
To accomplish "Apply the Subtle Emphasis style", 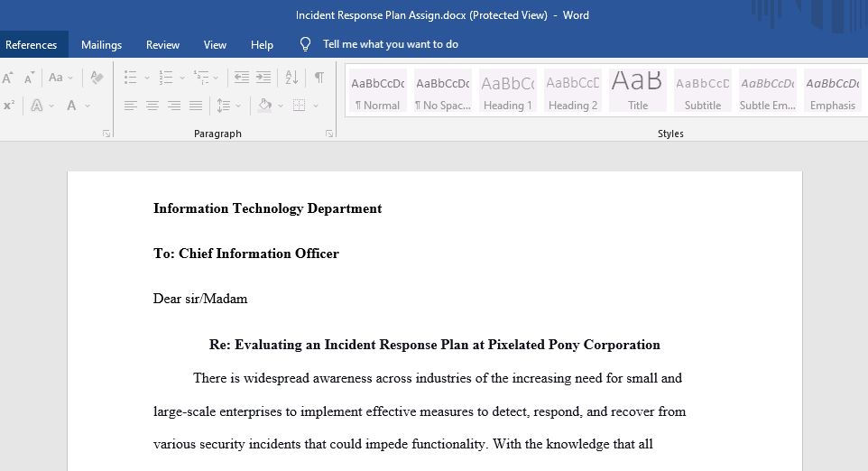I will [x=768, y=91].
